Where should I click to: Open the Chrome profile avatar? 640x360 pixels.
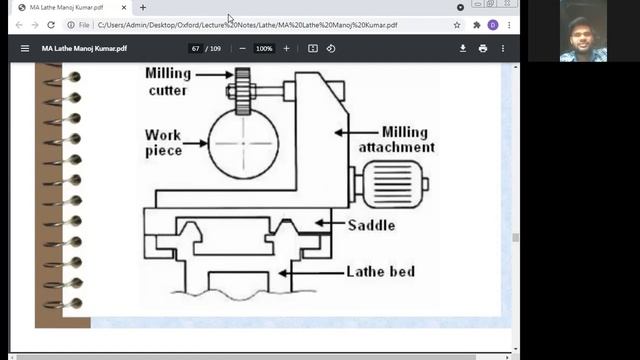pos(493,25)
